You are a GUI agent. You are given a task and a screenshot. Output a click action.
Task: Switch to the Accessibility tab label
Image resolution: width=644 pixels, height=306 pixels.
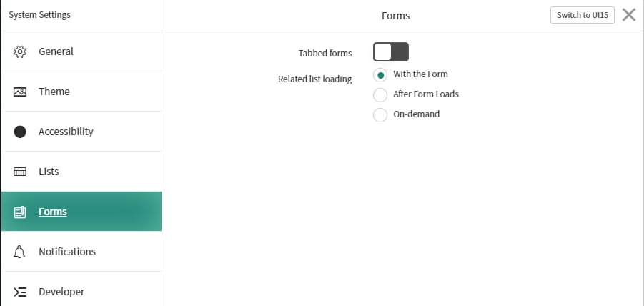[x=66, y=132]
